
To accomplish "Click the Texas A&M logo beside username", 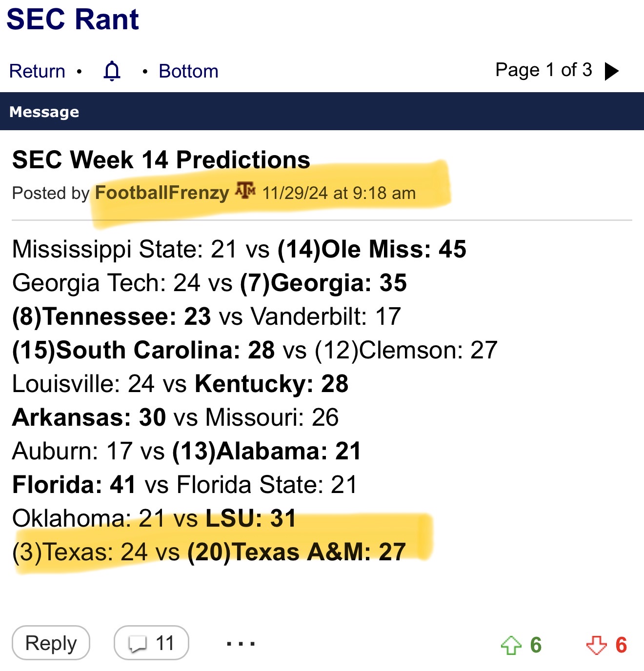I will click(245, 191).
